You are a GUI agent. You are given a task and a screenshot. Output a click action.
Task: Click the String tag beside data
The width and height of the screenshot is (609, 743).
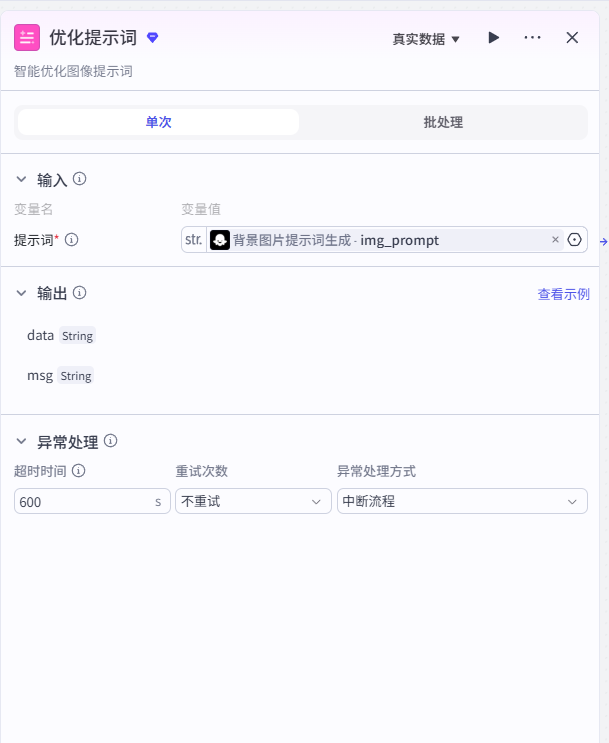(77, 335)
